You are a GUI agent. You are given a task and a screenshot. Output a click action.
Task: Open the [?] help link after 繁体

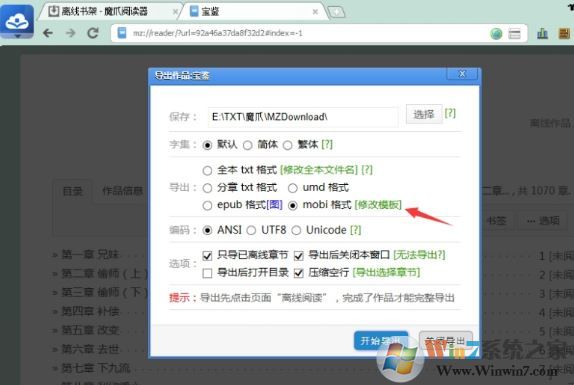pyautogui.click(x=327, y=144)
